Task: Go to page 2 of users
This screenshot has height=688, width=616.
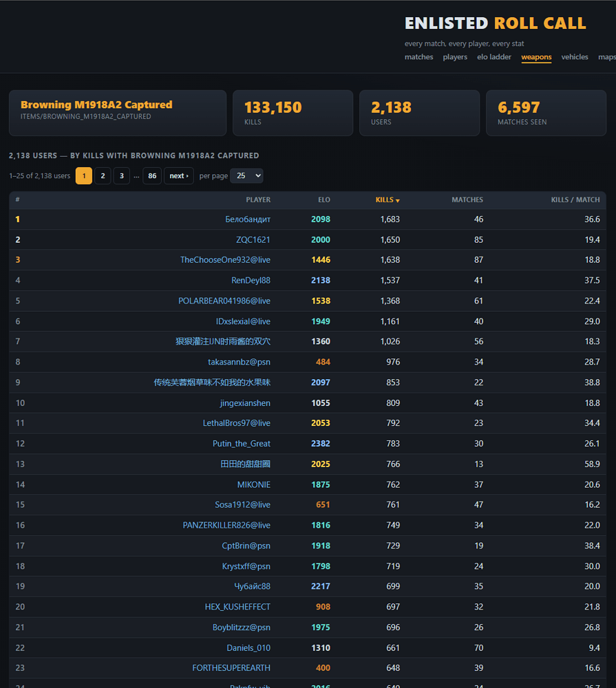Action: point(103,176)
